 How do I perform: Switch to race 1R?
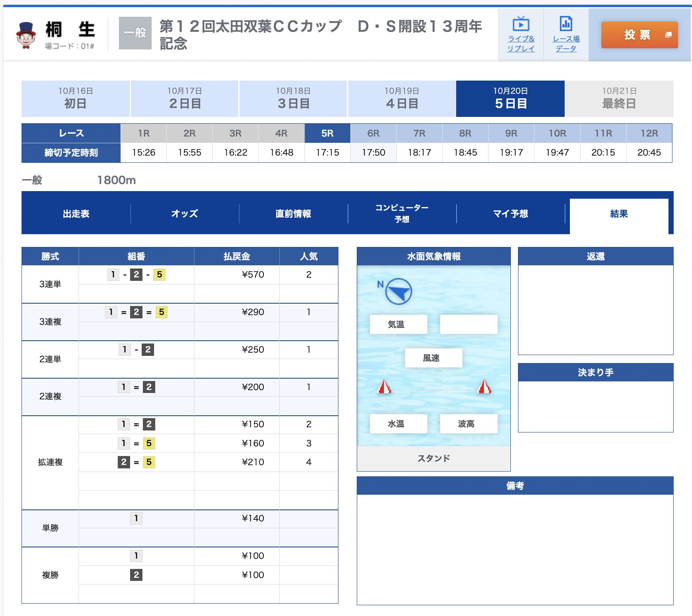pos(144,133)
